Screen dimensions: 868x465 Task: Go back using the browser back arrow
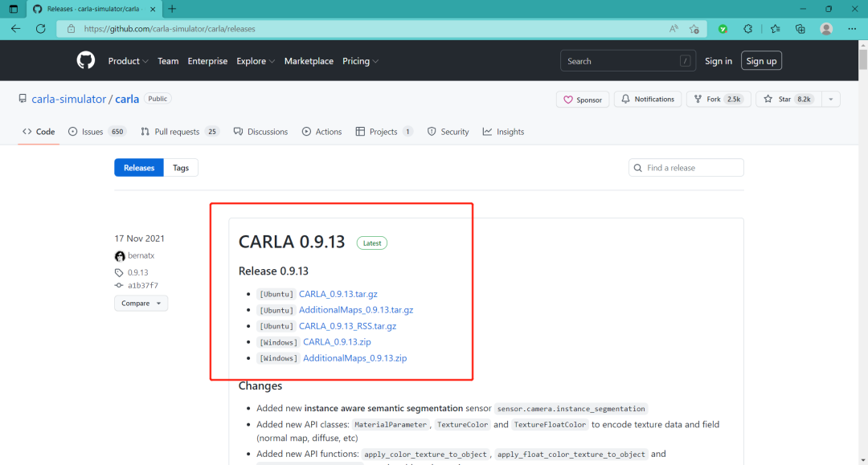point(15,29)
